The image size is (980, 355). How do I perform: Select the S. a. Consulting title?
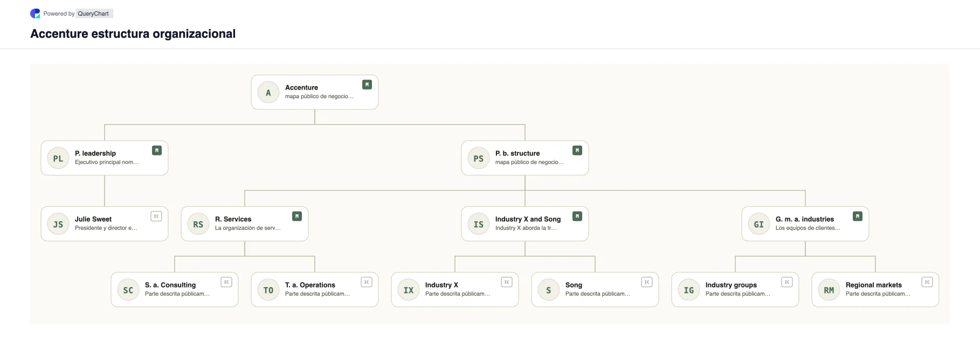point(170,285)
